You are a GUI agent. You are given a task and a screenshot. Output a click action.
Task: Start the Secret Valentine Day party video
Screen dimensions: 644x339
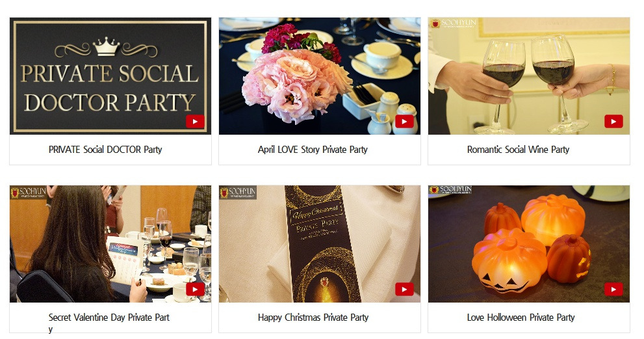point(195,289)
